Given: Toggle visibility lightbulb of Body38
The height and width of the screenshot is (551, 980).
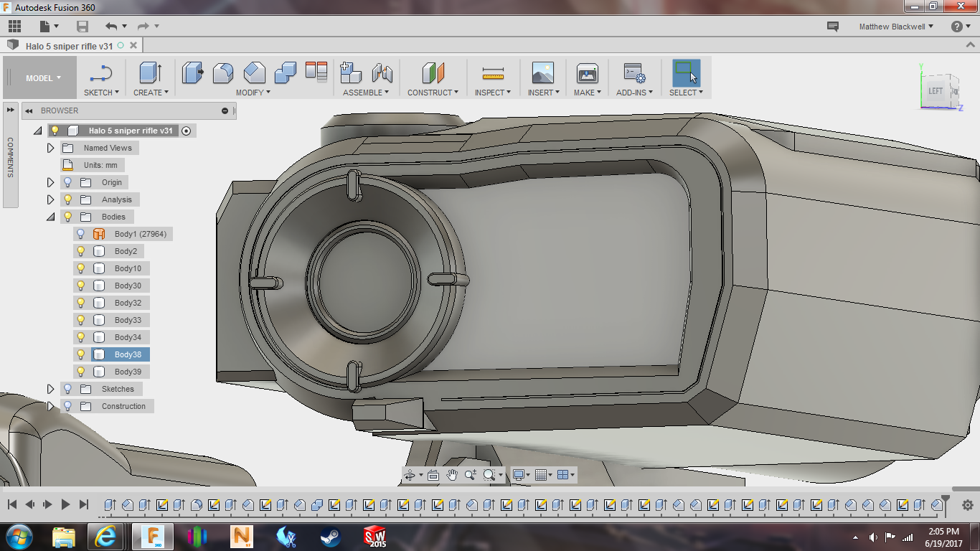Looking at the screenshot, I should point(81,354).
